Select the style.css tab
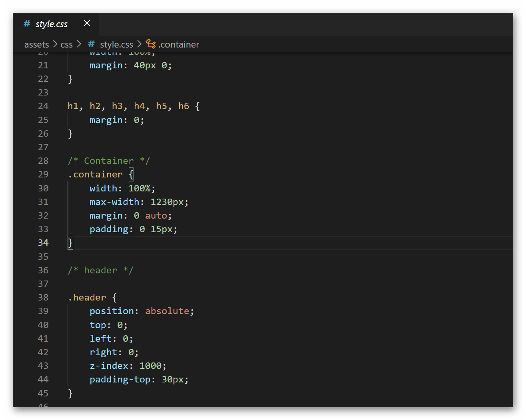The width and height of the screenshot is (526, 420). point(56,24)
